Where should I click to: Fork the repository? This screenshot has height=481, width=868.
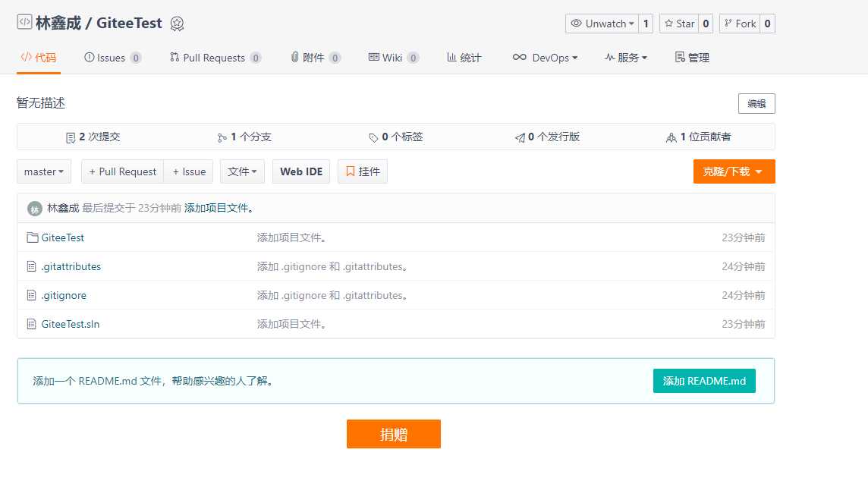[x=740, y=24]
